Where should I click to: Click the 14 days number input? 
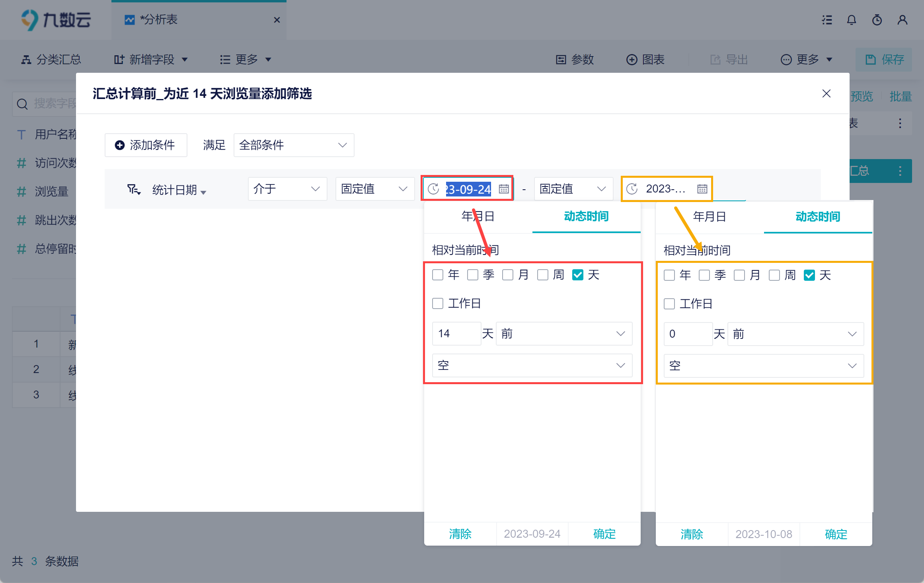pyautogui.click(x=456, y=334)
